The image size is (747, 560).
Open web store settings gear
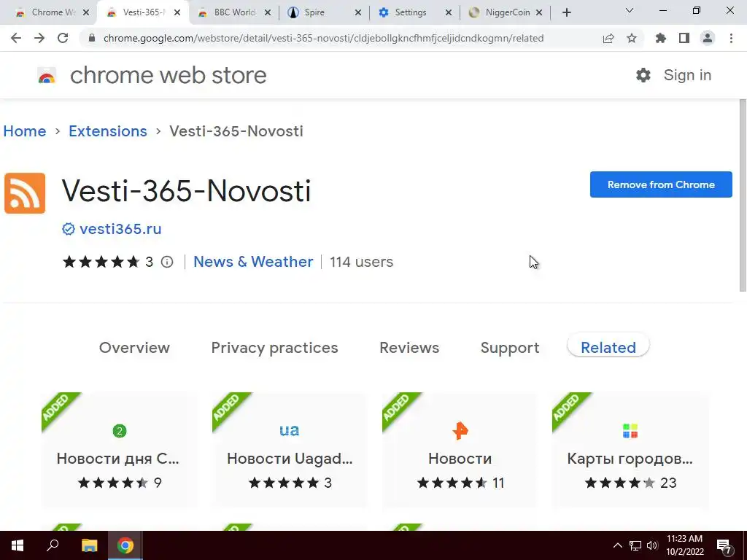pos(643,75)
